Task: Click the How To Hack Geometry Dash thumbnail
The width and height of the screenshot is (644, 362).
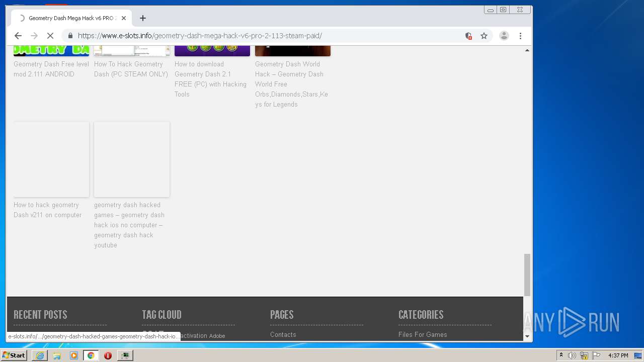Action: pyautogui.click(x=132, y=50)
